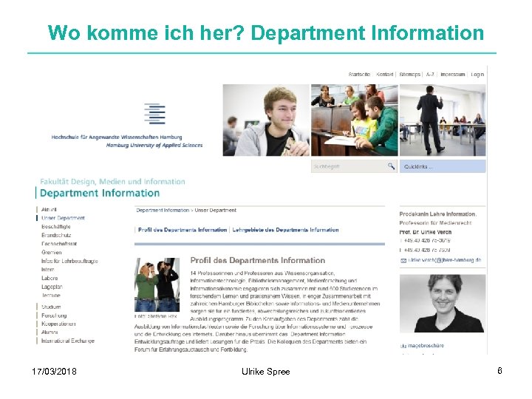
Task: Click the HAW Hamburg logo icon
Action: coord(154,114)
